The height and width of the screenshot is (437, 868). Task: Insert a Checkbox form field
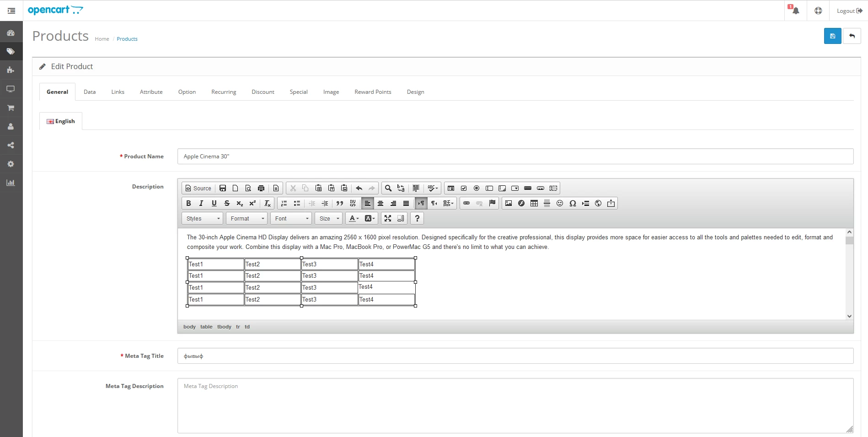click(x=464, y=188)
